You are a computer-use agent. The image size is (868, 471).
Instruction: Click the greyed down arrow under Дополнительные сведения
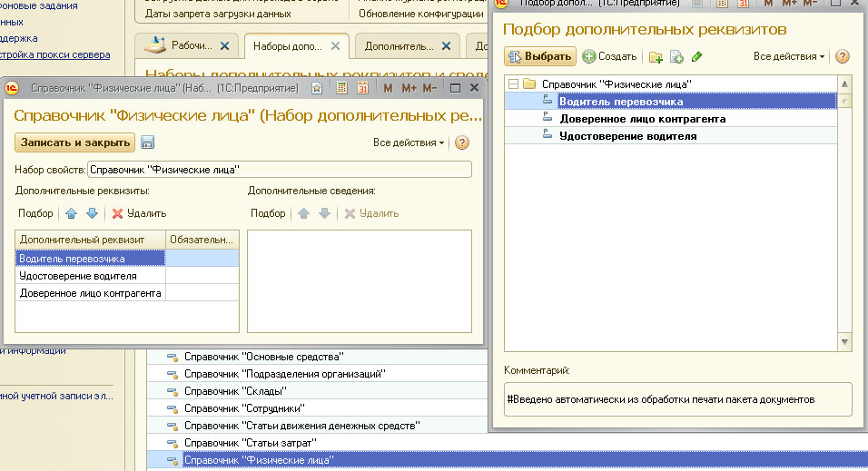click(324, 213)
